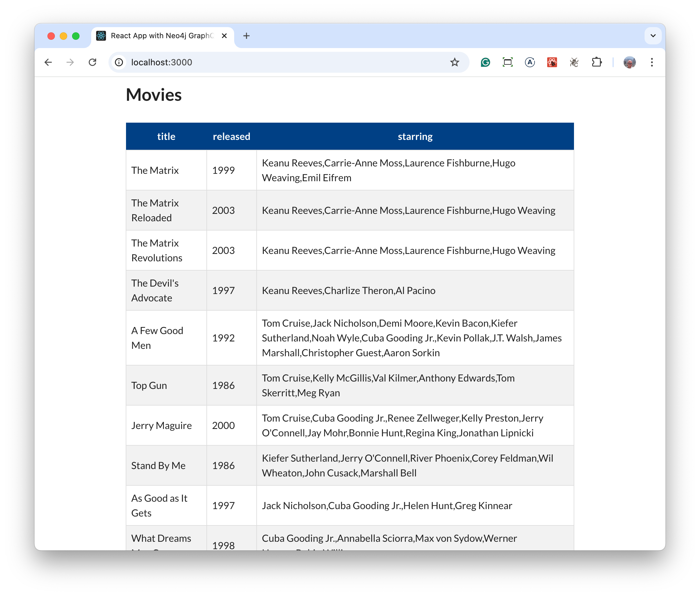The height and width of the screenshot is (596, 700).
Task: Click the 1992 released year cell
Action: [x=231, y=338]
